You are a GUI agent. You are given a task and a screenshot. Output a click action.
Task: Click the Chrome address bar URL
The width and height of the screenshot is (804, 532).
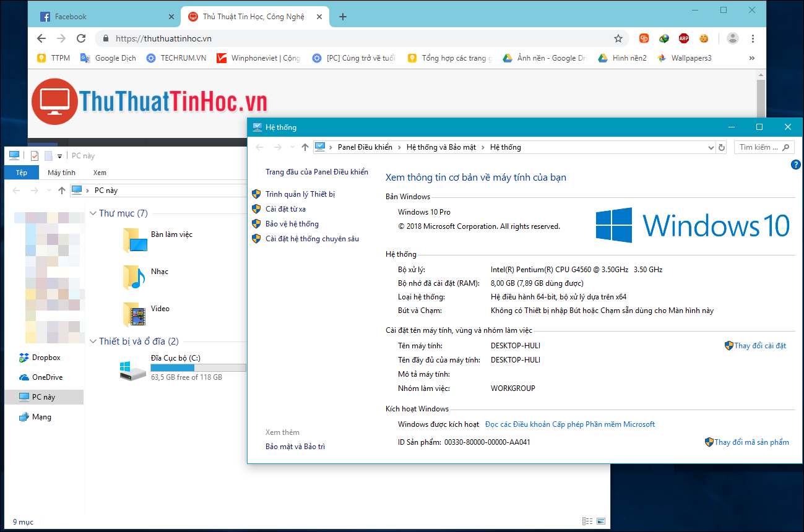[163, 38]
